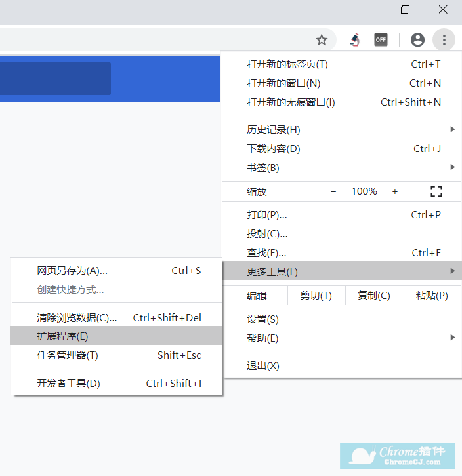Screen dimensions: 462x476
Task: Click 剪切(T) cut button
Action: [316, 296]
